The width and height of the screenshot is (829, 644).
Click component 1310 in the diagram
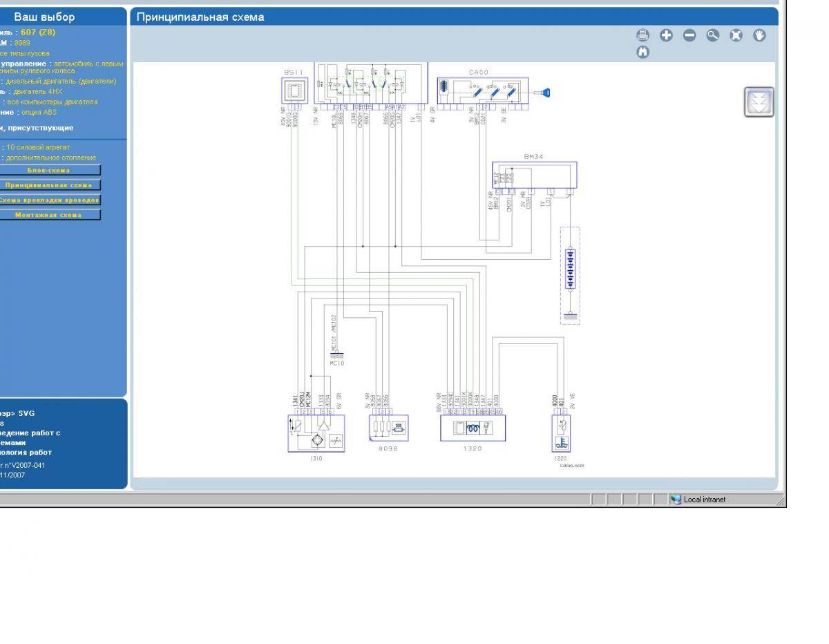tap(316, 433)
